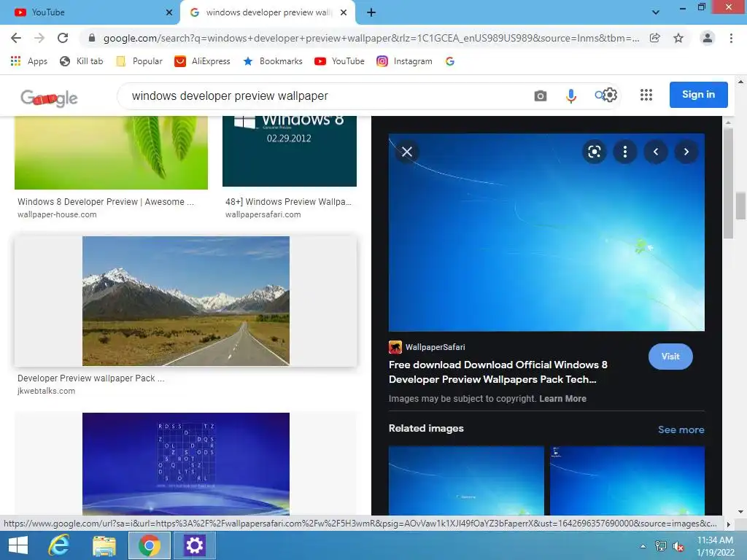The image size is (747, 560).
Task: Open the Free download Official Windows 8 title
Action: tap(498, 372)
